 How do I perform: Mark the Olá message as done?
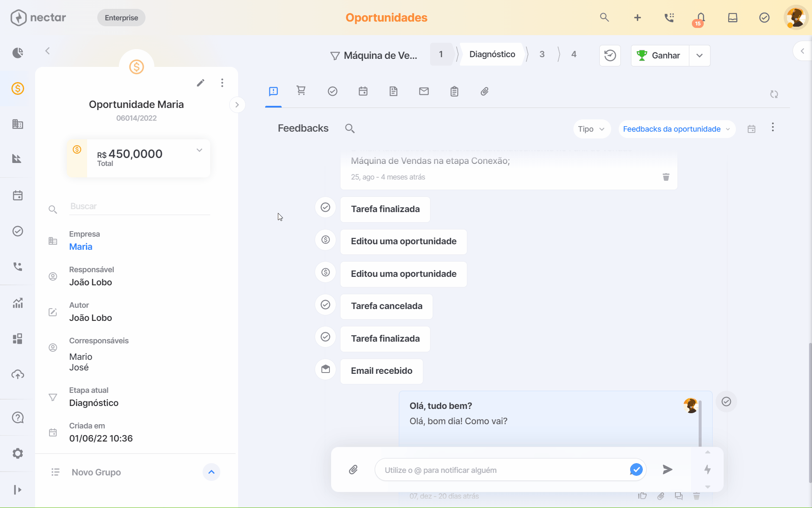point(726,401)
